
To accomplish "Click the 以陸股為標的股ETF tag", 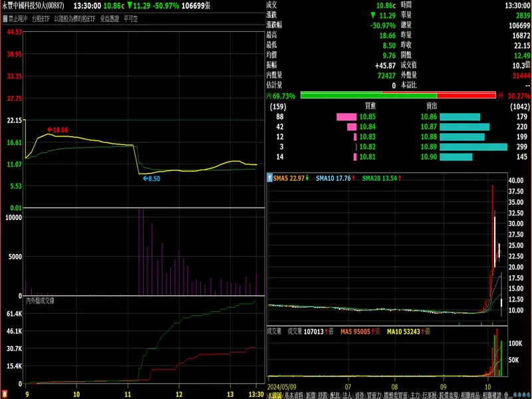I will tap(74, 19).
